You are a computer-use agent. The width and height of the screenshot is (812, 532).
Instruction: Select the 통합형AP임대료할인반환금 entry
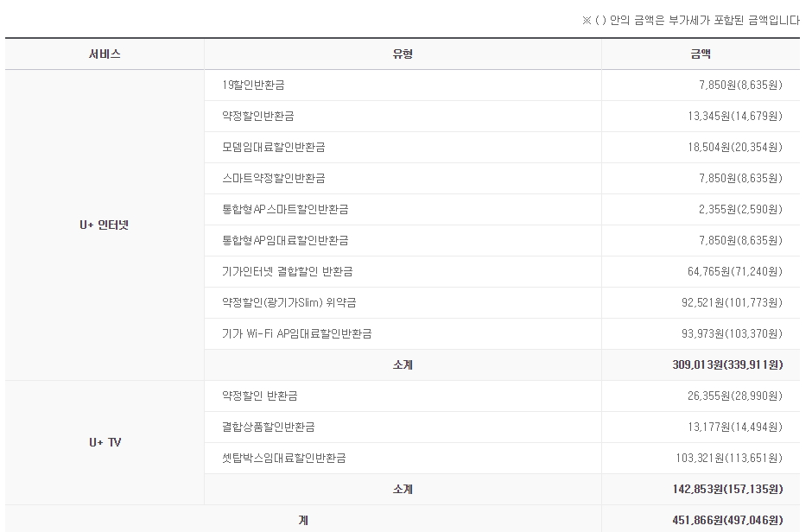[285, 240]
